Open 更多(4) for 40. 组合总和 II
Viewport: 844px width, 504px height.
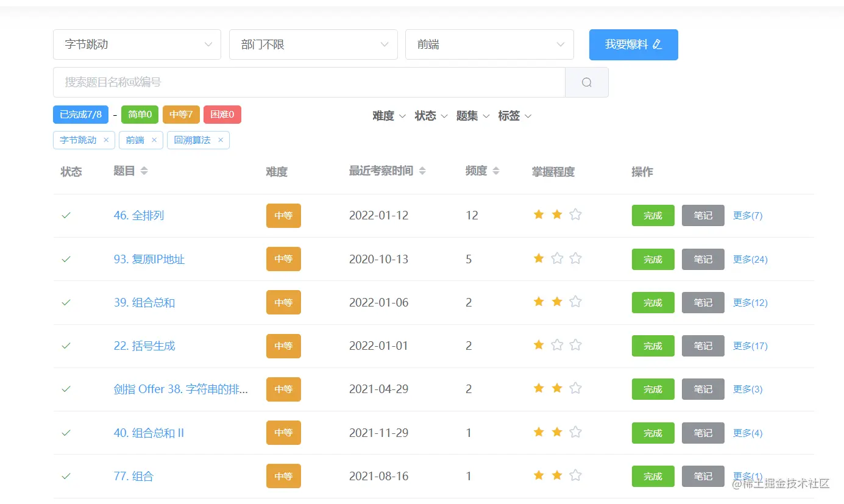[x=748, y=433]
